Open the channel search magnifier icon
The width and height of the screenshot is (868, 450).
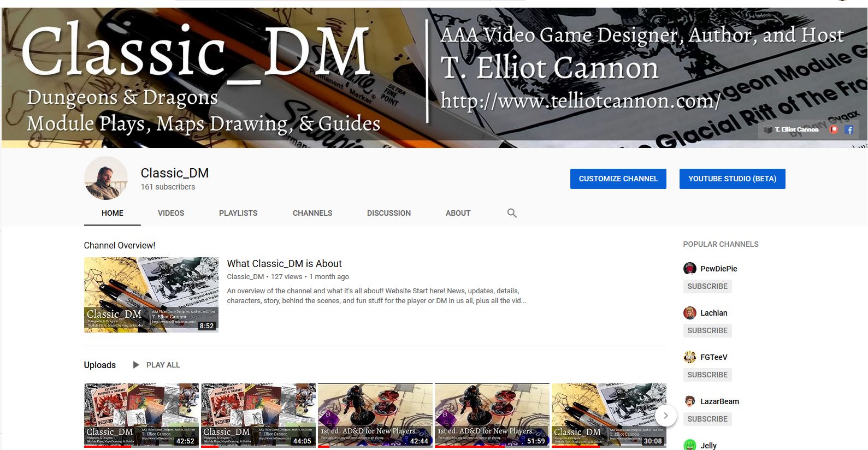512,213
